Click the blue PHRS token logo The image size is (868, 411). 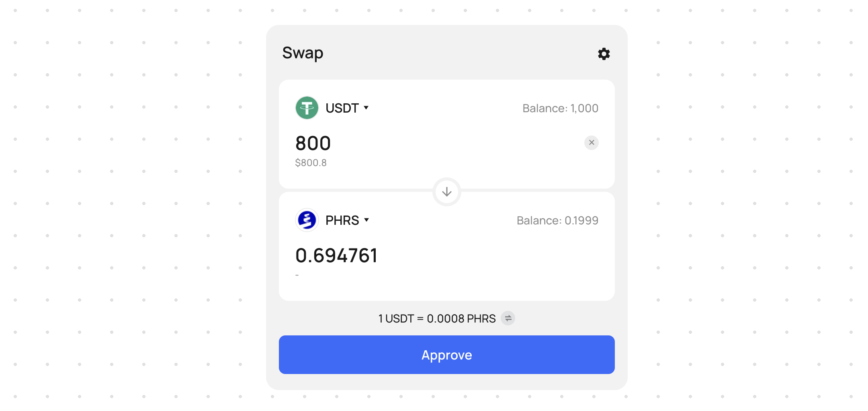[x=307, y=220]
